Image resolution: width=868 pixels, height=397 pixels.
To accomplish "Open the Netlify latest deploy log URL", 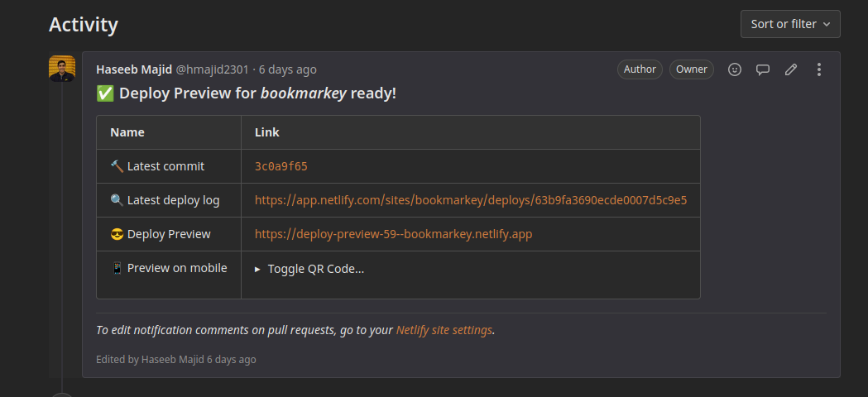I will click(471, 200).
